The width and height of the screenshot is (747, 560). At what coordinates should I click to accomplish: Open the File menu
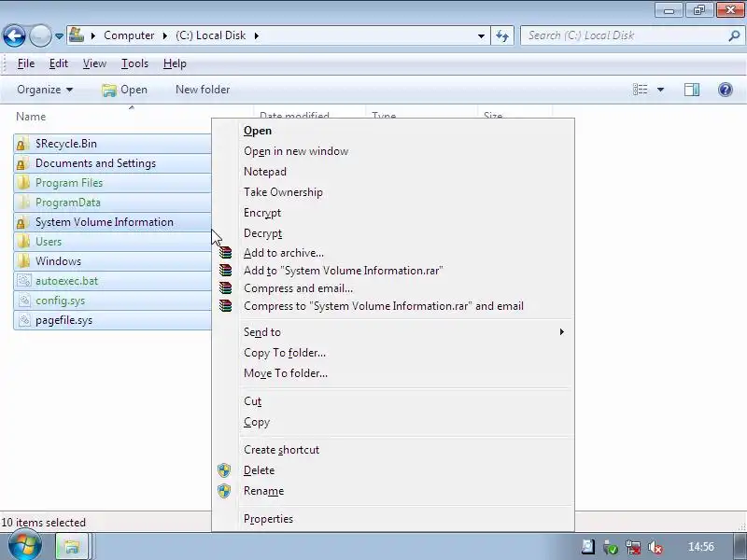point(26,63)
